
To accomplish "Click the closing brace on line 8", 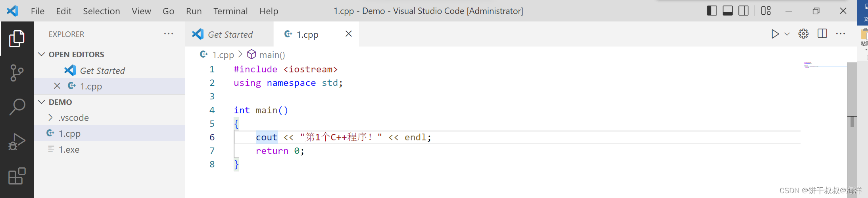I will (x=236, y=164).
